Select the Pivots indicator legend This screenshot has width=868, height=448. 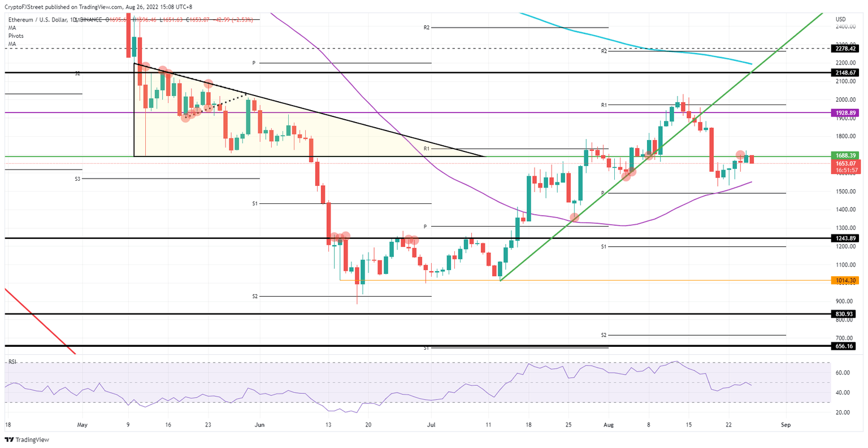click(x=15, y=36)
